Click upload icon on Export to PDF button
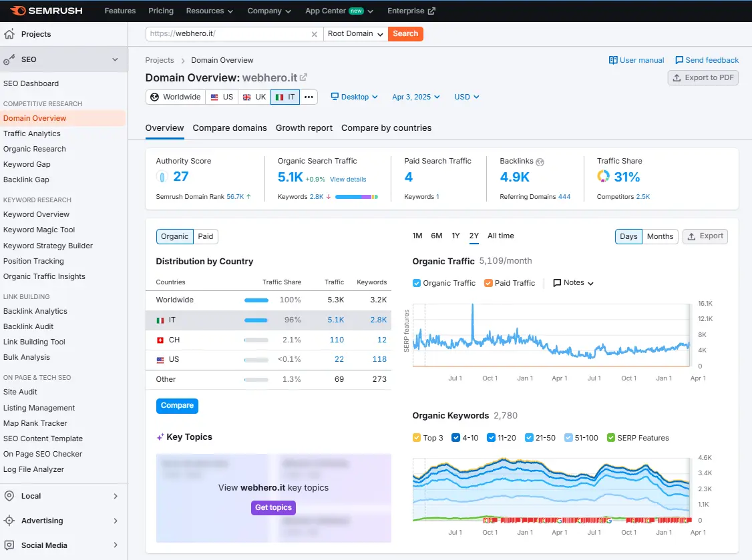The image size is (752, 560). click(x=677, y=77)
